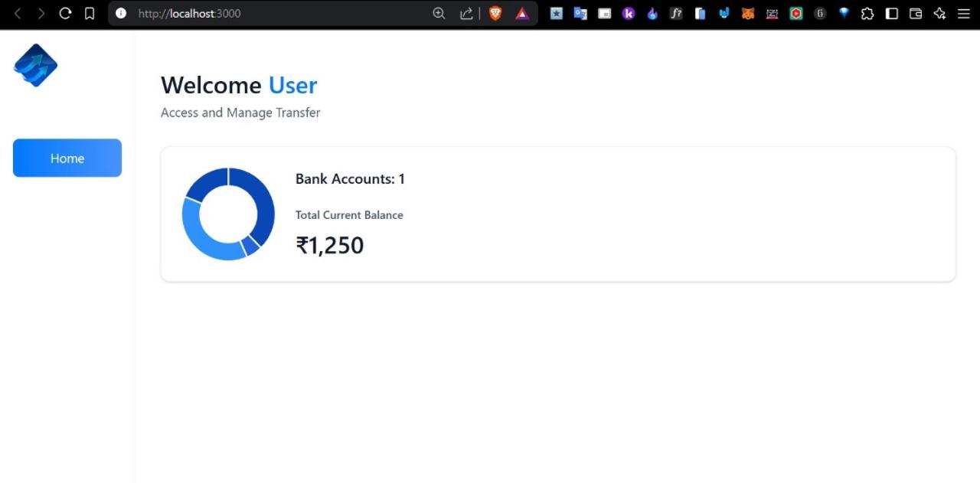This screenshot has width=980, height=483.
Task: Go back with the back arrow
Action: [x=18, y=13]
